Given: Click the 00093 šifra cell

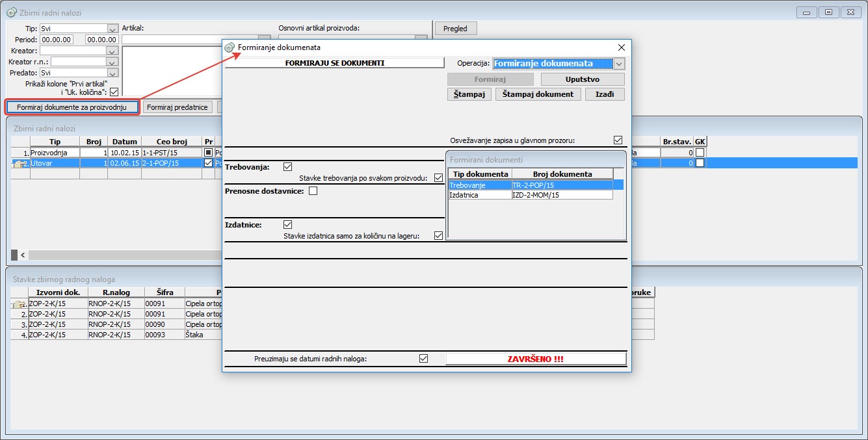Looking at the screenshot, I should tap(164, 335).
